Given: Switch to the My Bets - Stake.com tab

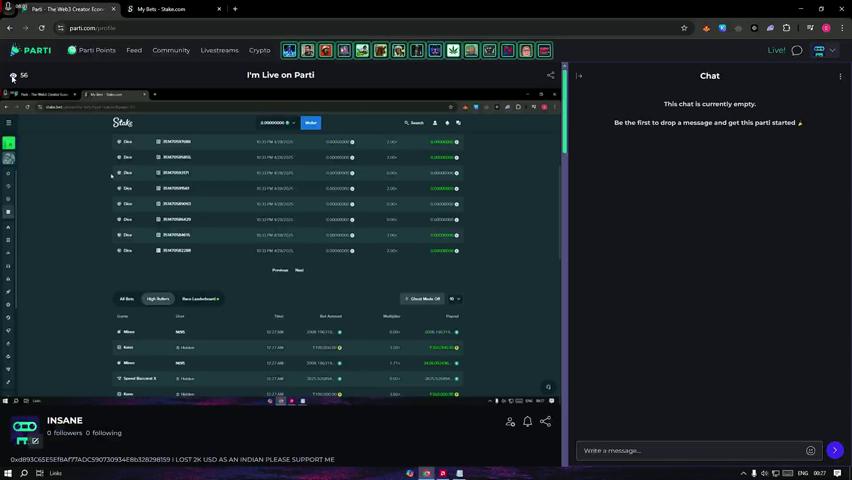Looking at the screenshot, I should pyautogui.click(x=171, y=9).
